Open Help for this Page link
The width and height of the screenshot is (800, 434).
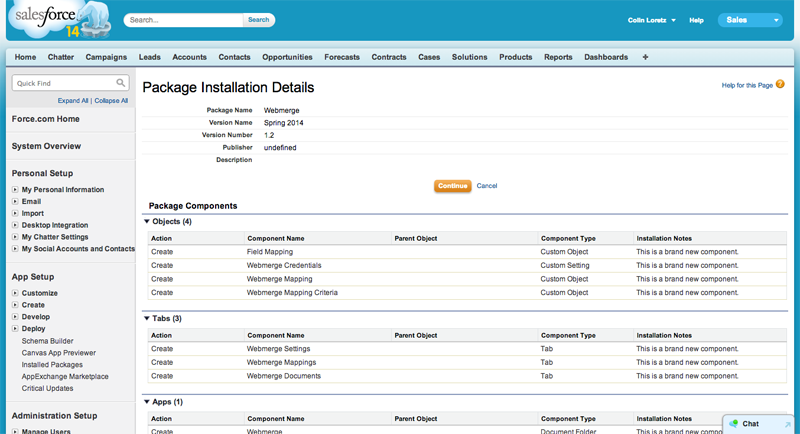[747, 85]
